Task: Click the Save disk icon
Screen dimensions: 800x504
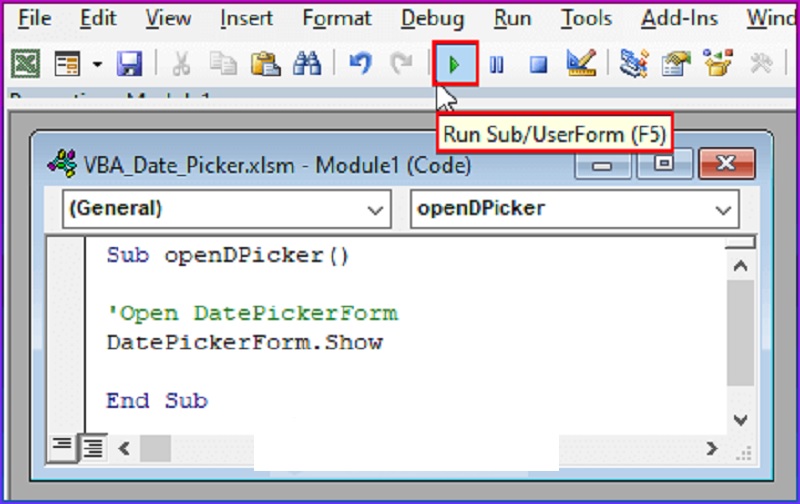Action: coord(130,65)
